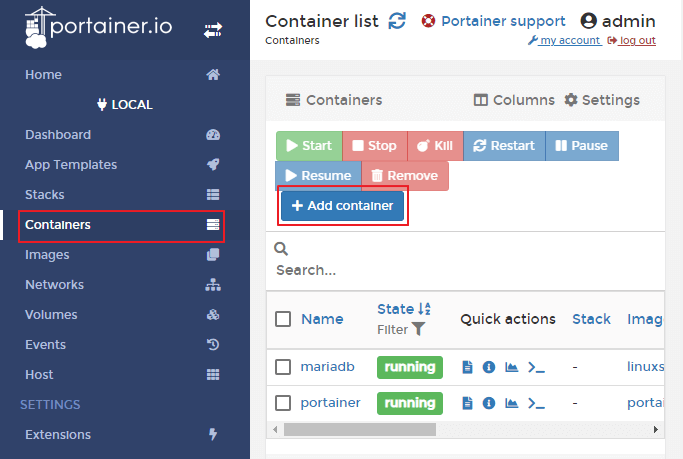
Task: Open the Portainer support link
Action: click(x=503, y=21)
